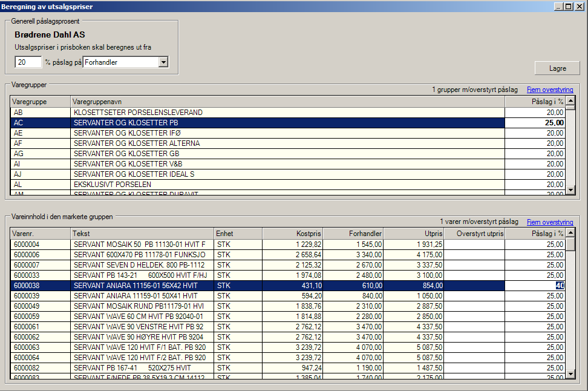Screen dimensions: 588x391
Task: Click the Forhandler column header
Action: (x=353, y=234)
